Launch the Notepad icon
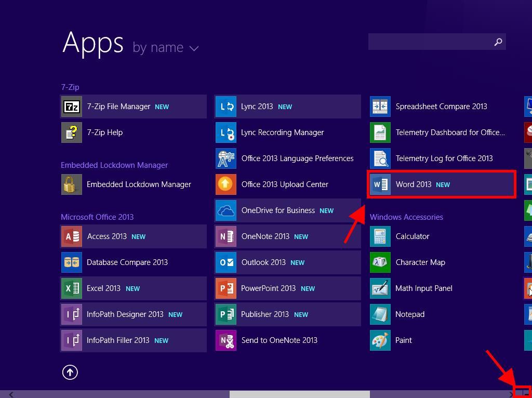532x398 pixels. click(380, 314)
